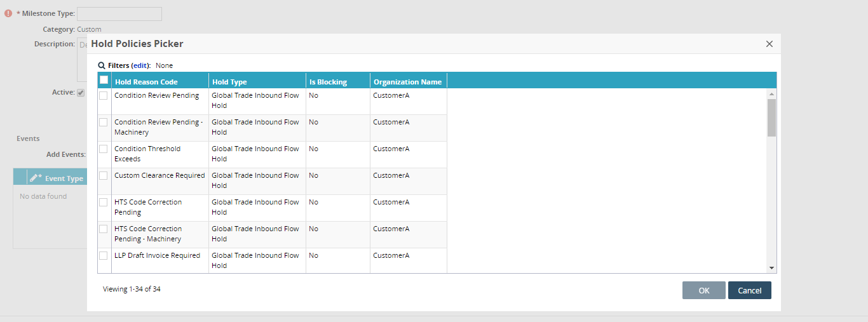Confirm selection with the OK button

704,290
